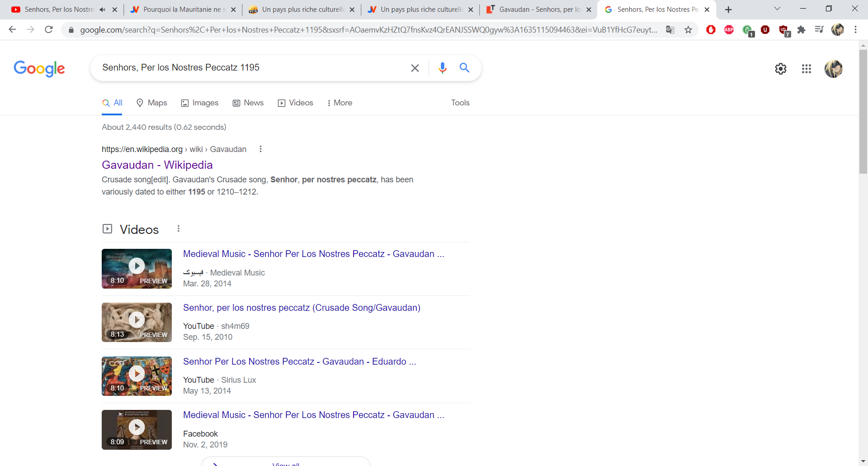The height and width of the screenshot is (466, 868).
Task: Open a new browser tab
Action: tap(728, 10)
